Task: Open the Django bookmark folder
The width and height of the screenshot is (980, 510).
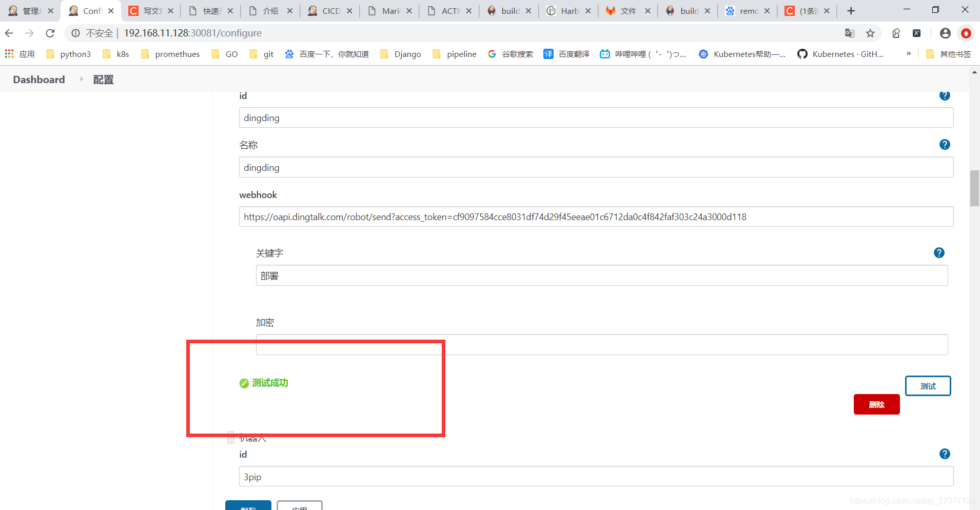Action: tap(401, 54)
